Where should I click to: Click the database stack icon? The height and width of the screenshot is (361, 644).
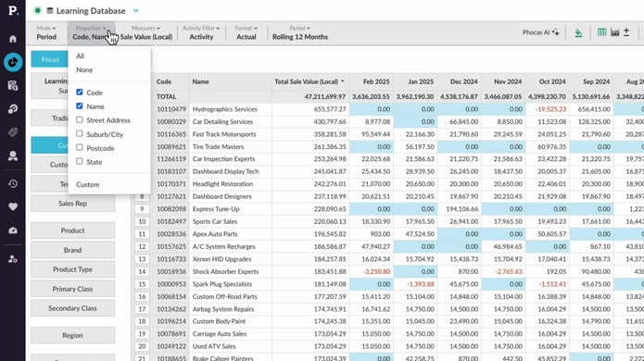(x=50, y=11)
